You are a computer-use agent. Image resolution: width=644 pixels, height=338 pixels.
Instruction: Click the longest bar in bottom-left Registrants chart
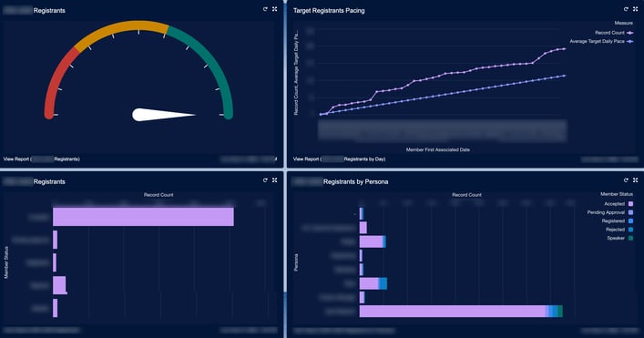coord(143,217)
